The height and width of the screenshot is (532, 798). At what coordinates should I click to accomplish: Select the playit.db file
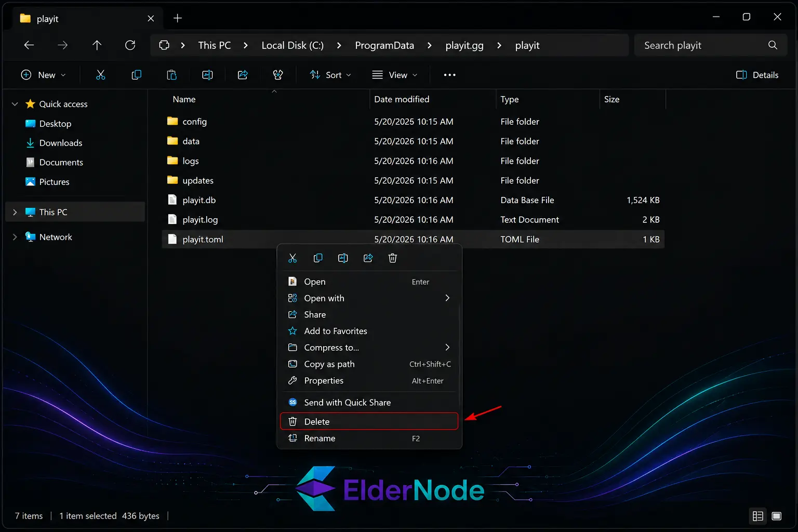(413, 200)
